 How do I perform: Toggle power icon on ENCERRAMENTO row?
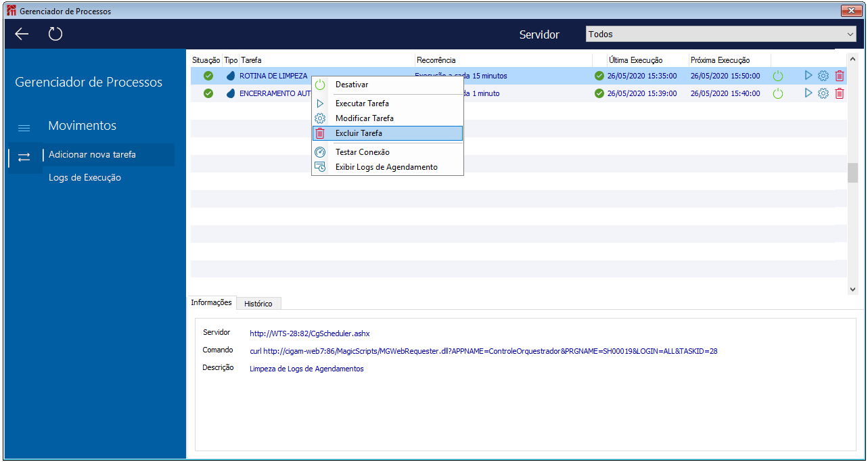pyautogui.click(x=778, y=94)
